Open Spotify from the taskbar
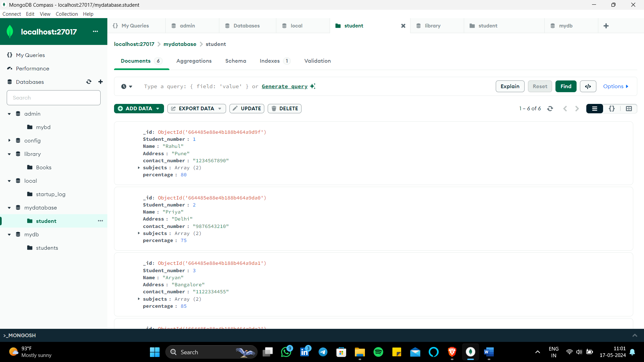Viewport: 644px width, 362px height. click(x=378, y=352)
